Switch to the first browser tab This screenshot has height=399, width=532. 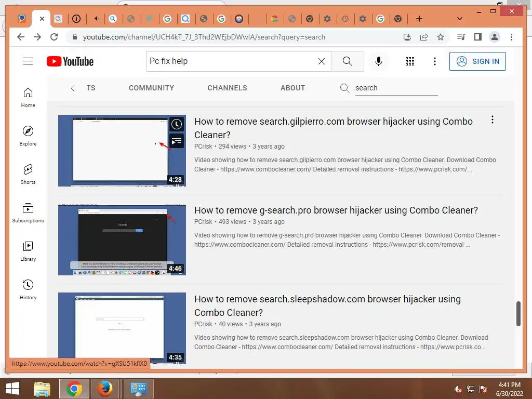coord(22,19)
